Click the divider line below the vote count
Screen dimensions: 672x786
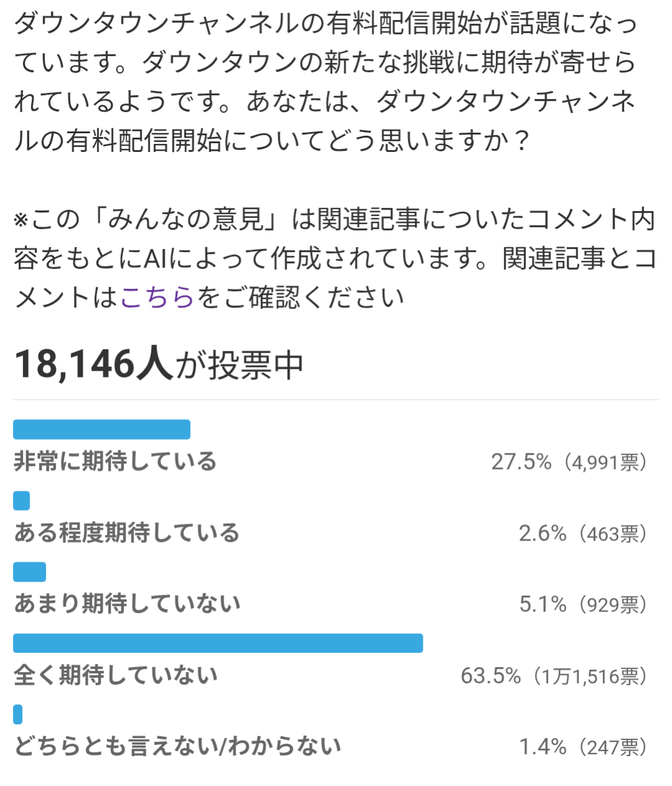click(x=336, y=400)
